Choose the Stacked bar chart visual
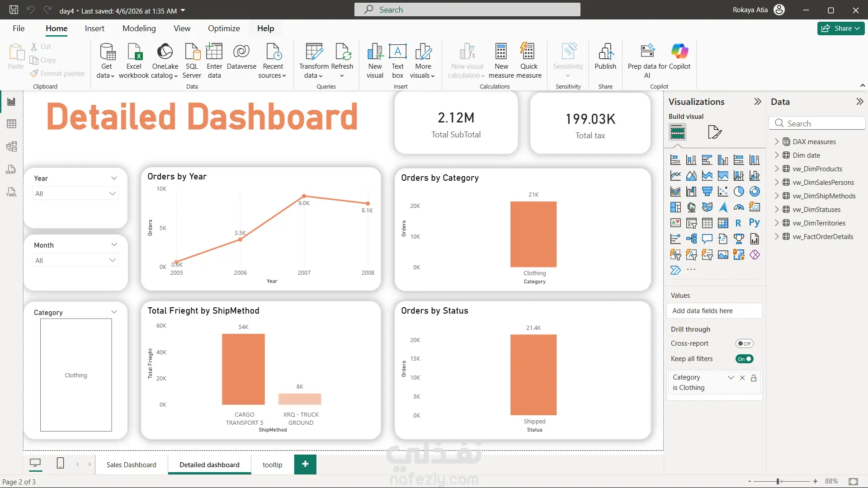This screenshot has width=868, height=488. click(x=675, y=160)
